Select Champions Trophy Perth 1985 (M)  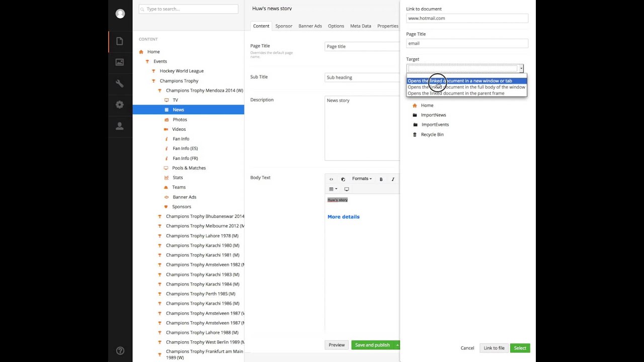coord(201,294)
